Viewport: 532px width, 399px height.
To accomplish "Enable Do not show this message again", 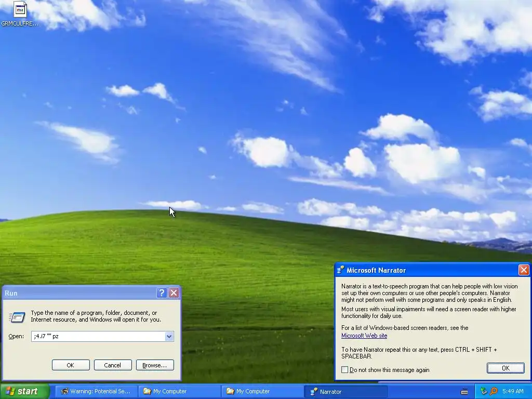I will [345, 369].
